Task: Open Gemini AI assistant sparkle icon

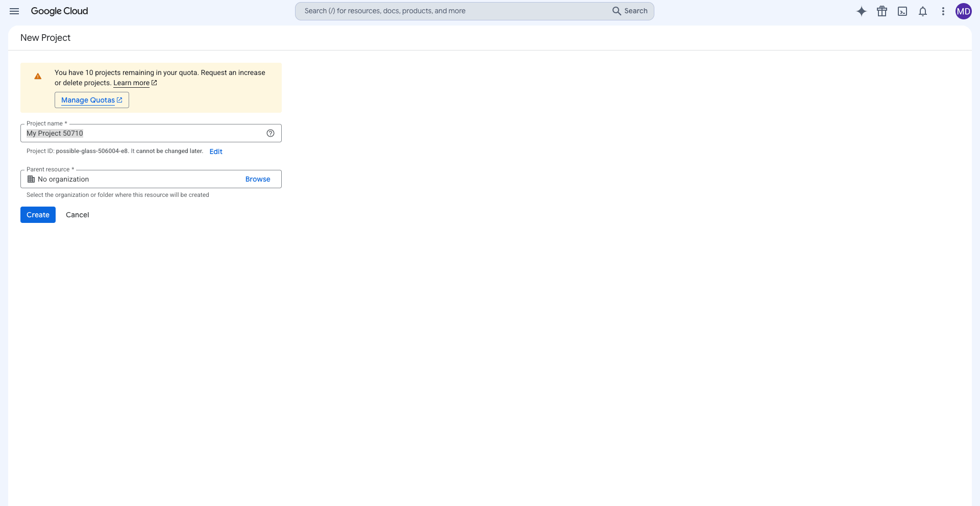Action: (x=862, y=11)
